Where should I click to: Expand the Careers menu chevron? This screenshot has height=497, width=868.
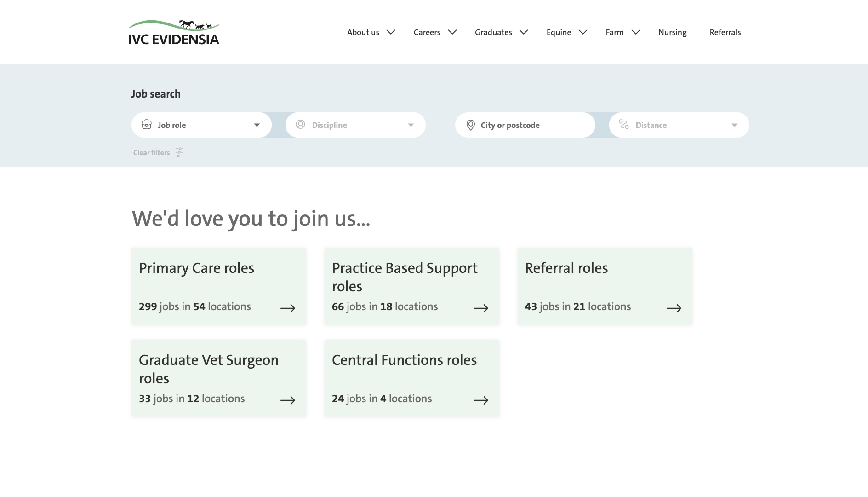coord(452,32)
